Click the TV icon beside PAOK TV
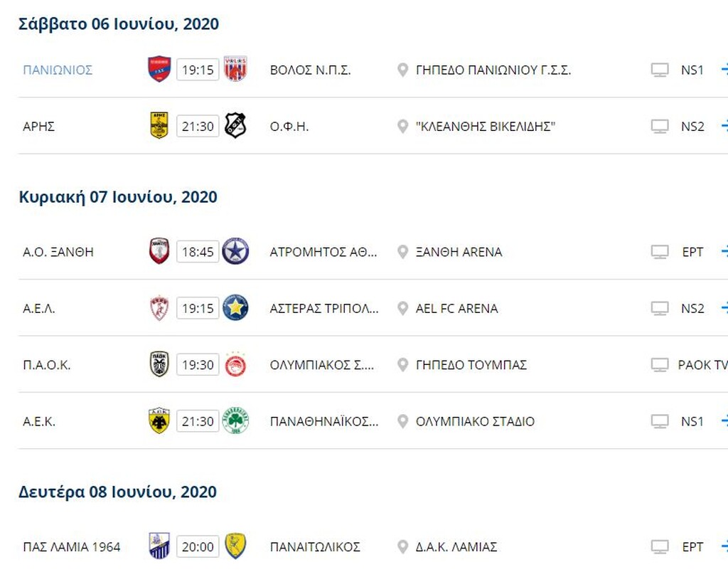 click(x=660, y=365)
